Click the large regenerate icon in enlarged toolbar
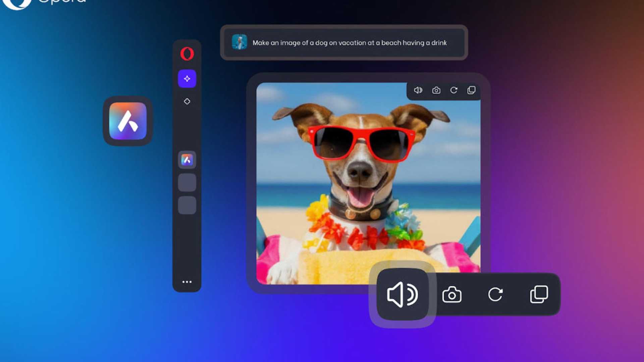Screen dimensions: 644x362 [x=495, y=295]
